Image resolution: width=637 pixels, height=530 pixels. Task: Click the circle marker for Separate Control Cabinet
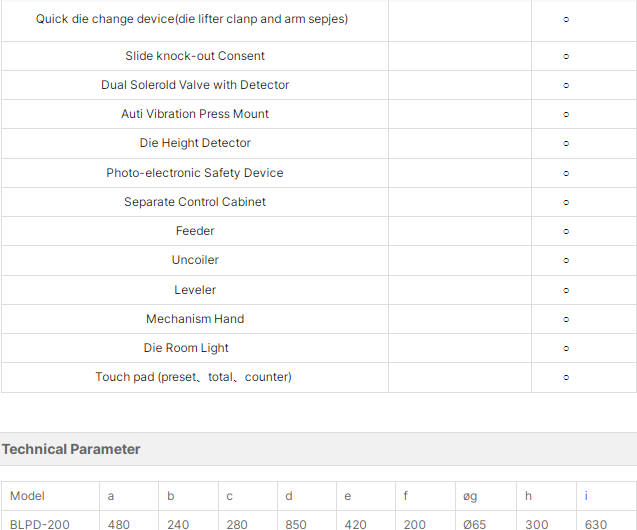(566, 202)
